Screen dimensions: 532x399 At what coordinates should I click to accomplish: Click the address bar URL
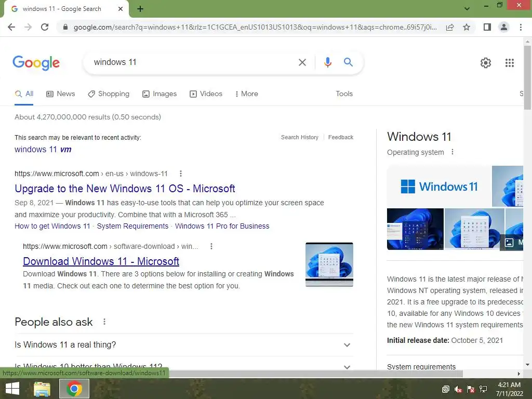click(255, 27)
